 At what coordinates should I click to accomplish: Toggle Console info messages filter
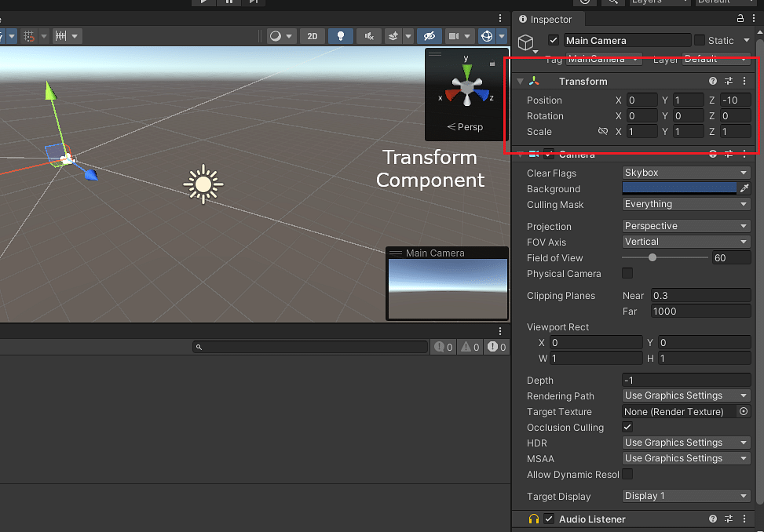tap(444, 347)
